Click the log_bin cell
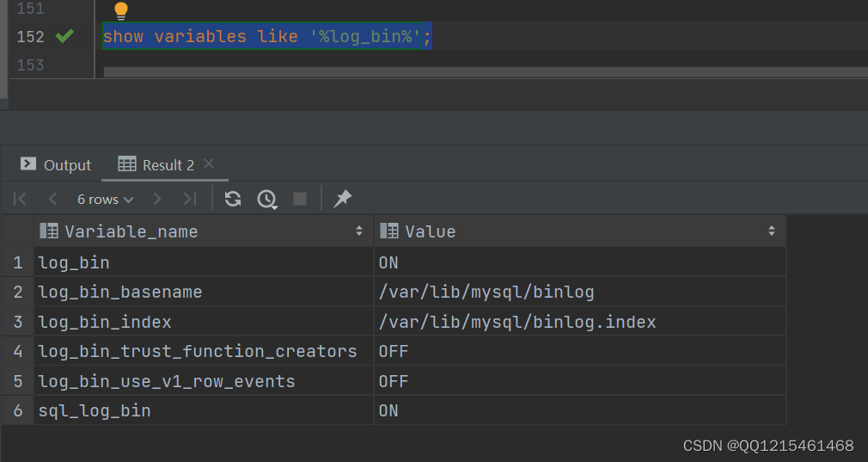Screen dimensions: 868x462 point(204,262)
